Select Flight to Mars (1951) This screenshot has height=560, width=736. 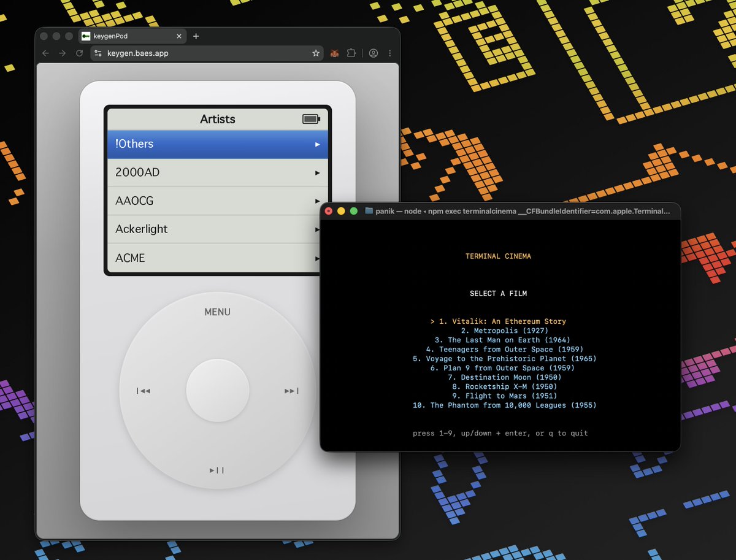[504, 396]
